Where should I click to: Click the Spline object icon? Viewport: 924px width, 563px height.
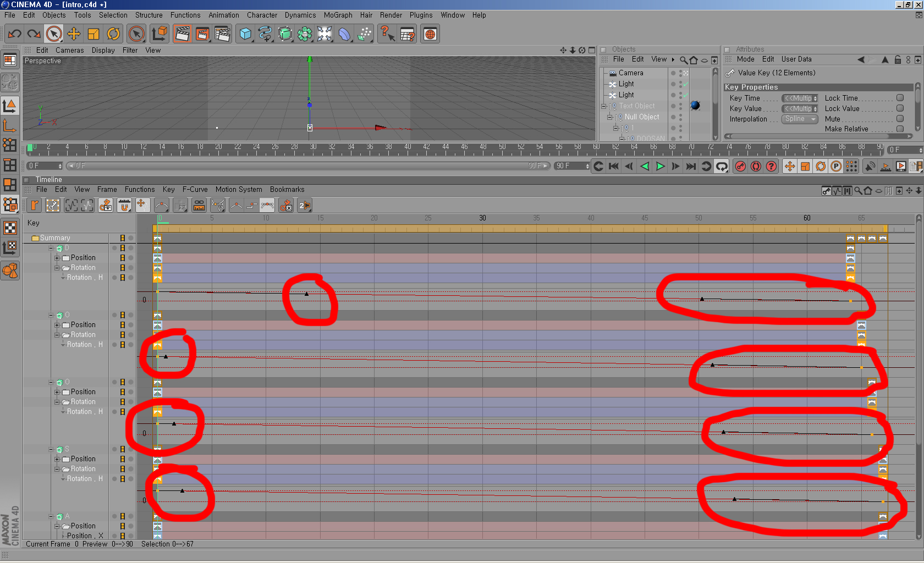pos(265,34)
